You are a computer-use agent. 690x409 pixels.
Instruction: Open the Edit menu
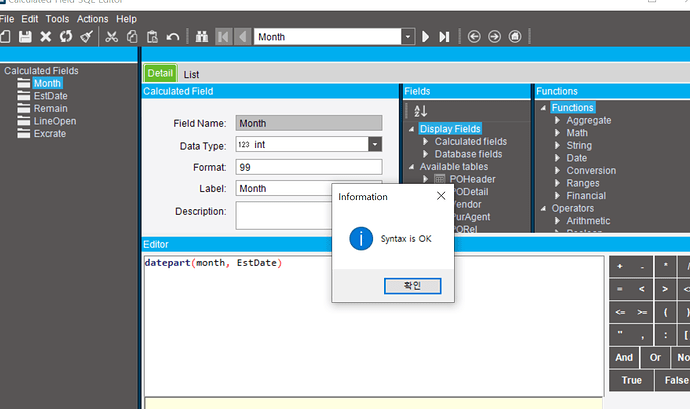(x=30, y=19)
